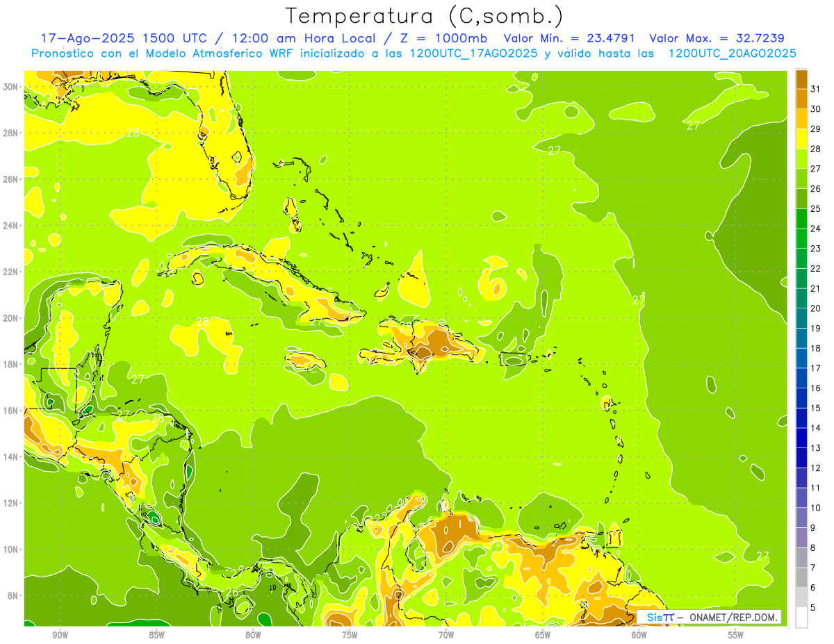The height and width of the screenshot is (644, 834).
Task: Click the 26N latitude axis label
Action: (x=11, y=179)
